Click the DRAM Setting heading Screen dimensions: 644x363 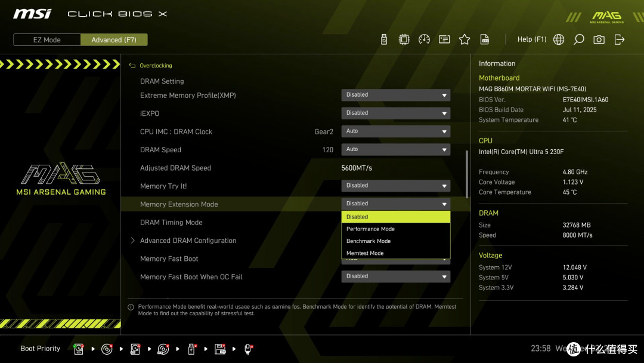pyautogui.click(x=162, y=81)
